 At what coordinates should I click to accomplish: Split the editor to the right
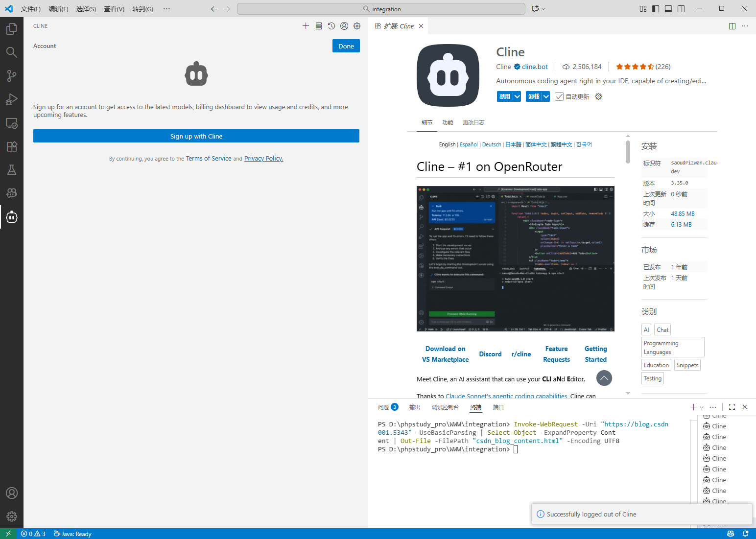coord(732,26)
